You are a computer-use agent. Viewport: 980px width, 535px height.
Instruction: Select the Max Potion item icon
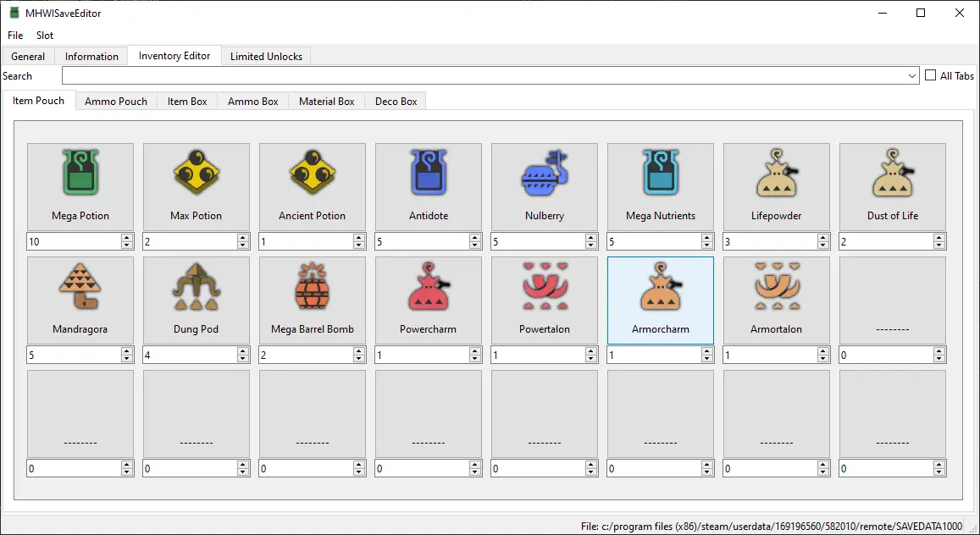tap(197, 172)
